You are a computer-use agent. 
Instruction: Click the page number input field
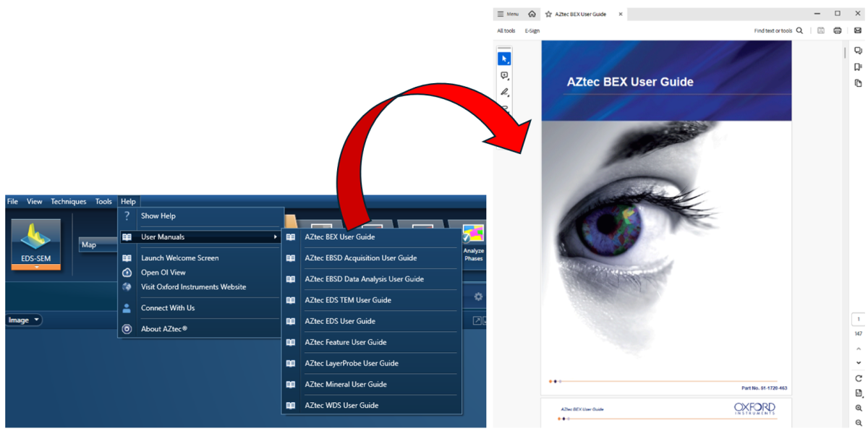coord(859,319)
